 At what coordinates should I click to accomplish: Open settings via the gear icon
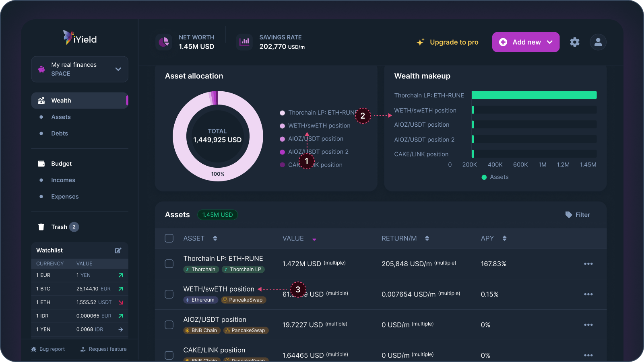(x=575, y=42)
